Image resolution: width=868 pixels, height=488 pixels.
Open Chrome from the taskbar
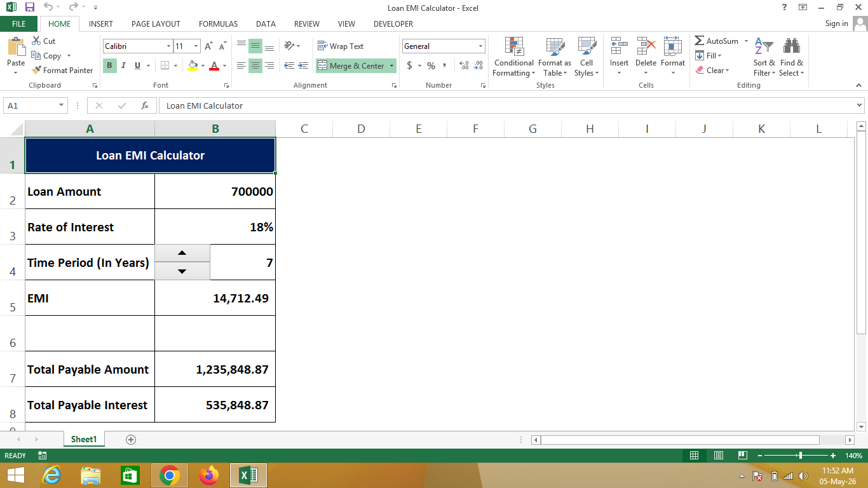(x=169, y=475)
